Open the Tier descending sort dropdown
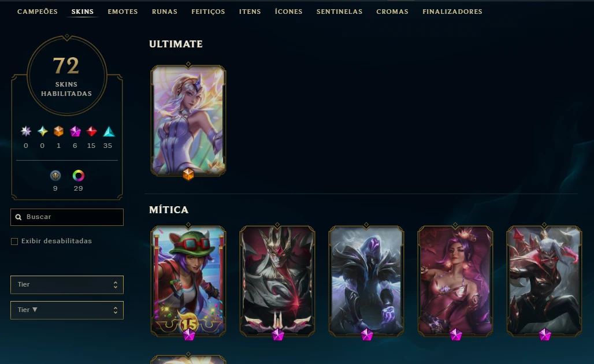594x364 pixels. click(67, 310)
